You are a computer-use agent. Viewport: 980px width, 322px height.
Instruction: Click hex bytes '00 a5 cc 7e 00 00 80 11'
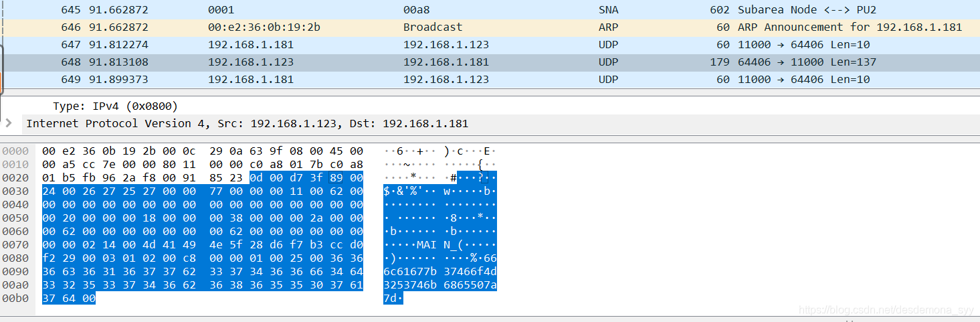pos(118,165)
